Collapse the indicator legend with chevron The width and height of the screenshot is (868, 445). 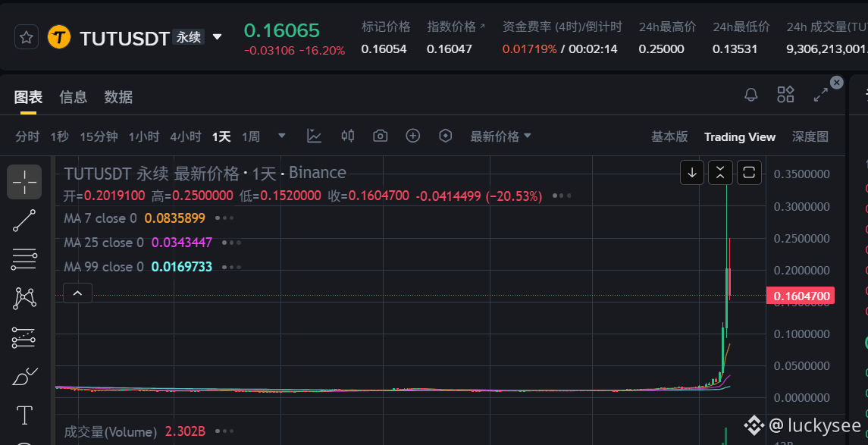coord(77,293)
